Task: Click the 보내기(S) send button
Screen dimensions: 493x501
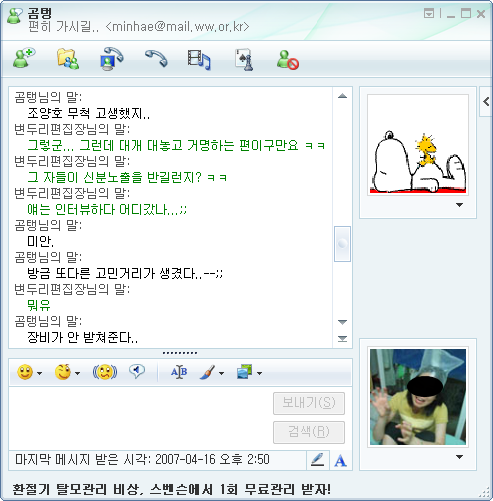Action: (309, 403)
